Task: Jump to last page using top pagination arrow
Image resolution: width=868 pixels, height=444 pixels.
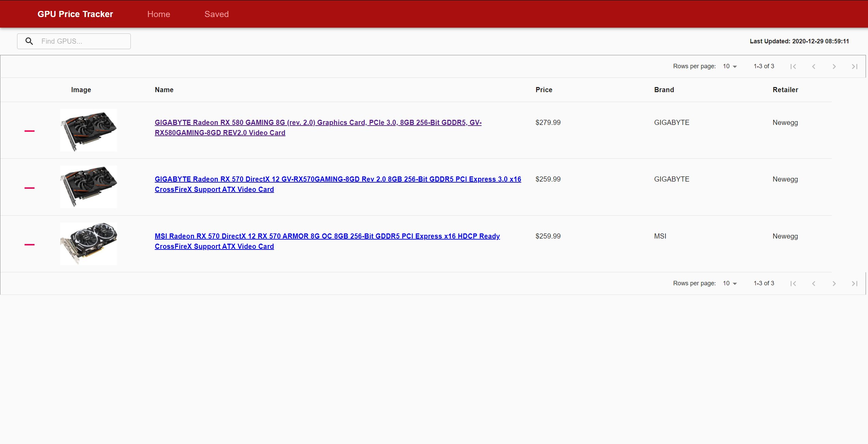Action: [x=855, y=66]
